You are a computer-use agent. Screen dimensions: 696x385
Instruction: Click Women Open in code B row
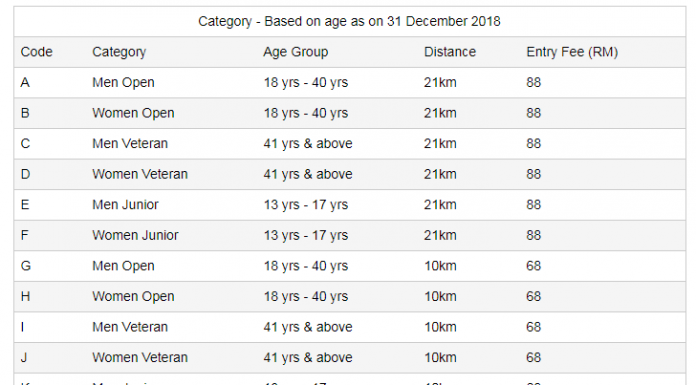coord(133,113)
